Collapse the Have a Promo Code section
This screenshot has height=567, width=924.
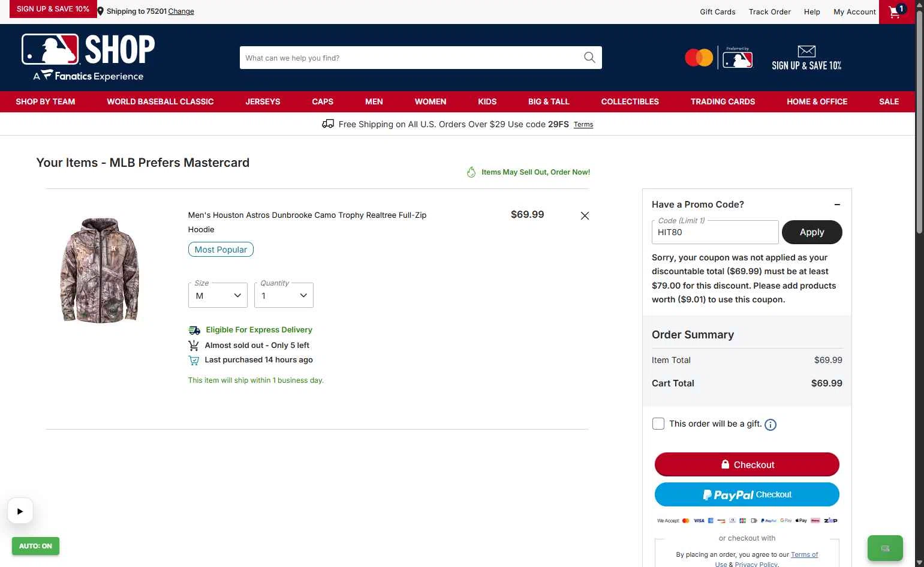click(x=837, y=205)
